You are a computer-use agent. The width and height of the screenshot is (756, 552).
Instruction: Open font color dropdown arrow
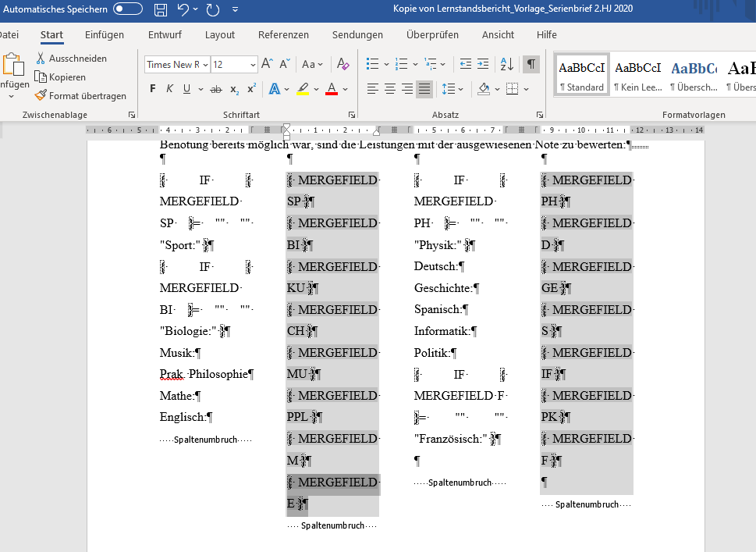(345, 89)
